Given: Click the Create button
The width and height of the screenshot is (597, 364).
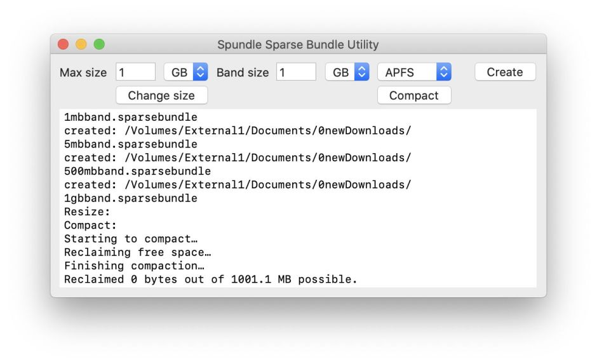Looking at the screenshot, I should click(x=505, y=72).
